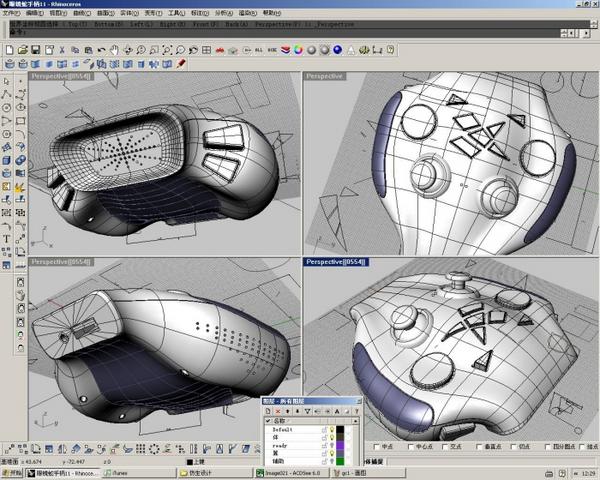Click the top-left Perspective viewport title
Viewport: 600px width, 480px height.
click(61, 76)
